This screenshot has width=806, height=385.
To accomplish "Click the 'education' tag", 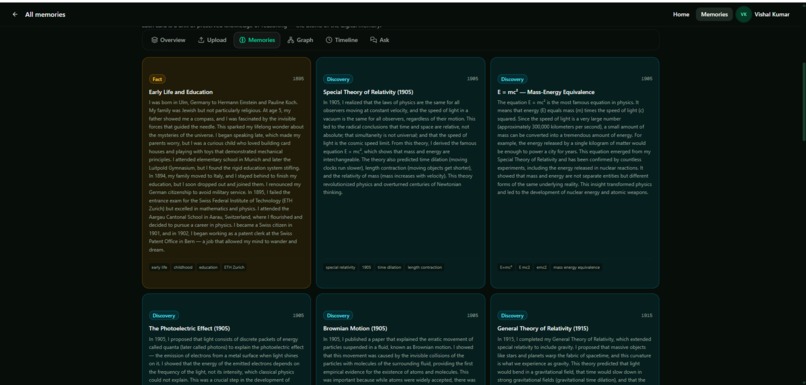I will coord(208,267).
